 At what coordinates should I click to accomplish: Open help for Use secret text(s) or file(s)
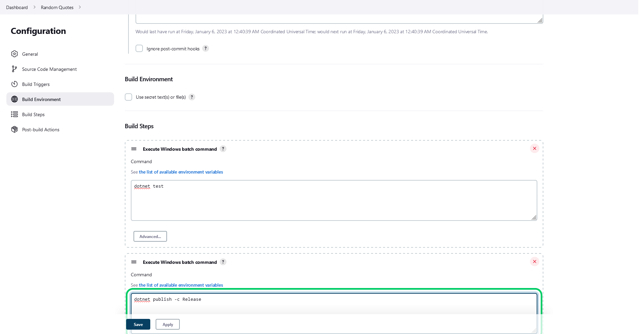[192, 97]
